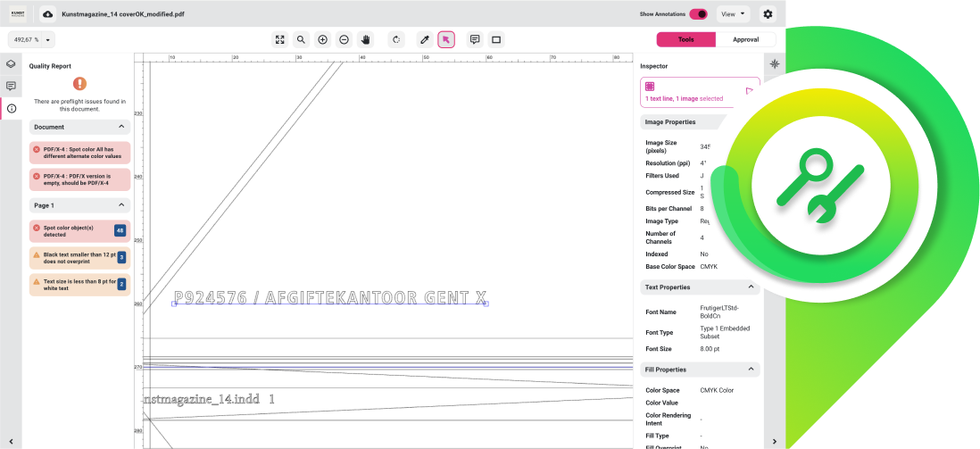The width and height of the screenshot is (980, 449).
Task: Select the comment annotation tool in toolbar
Action: click(475, 40)
